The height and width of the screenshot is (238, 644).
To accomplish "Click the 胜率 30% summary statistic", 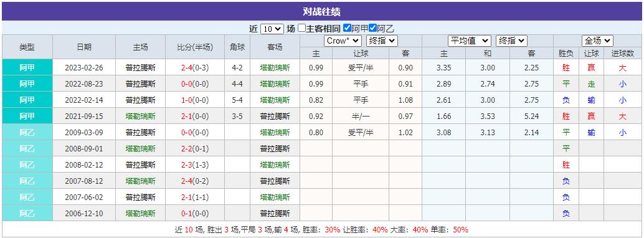I will point(321,230).
